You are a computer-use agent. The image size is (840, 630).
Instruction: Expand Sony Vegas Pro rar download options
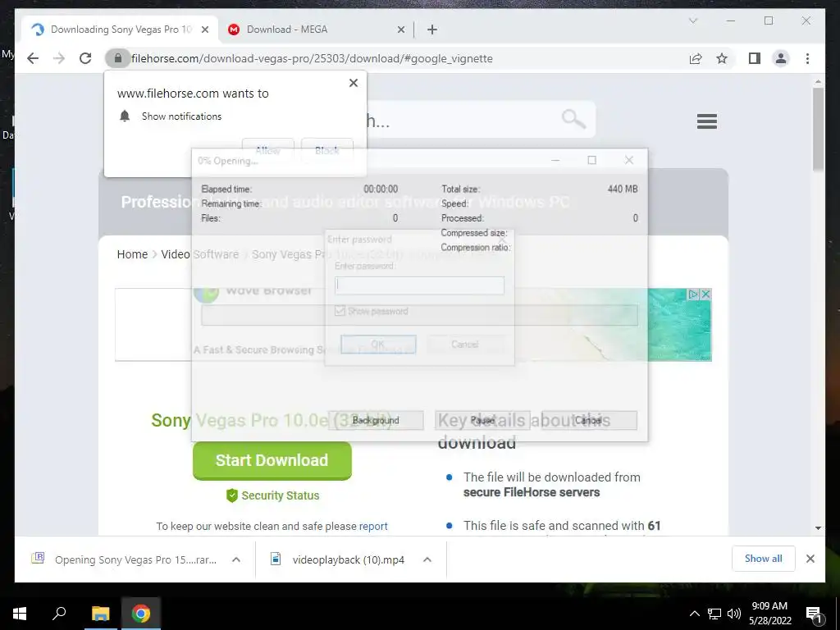click(235, 559)
